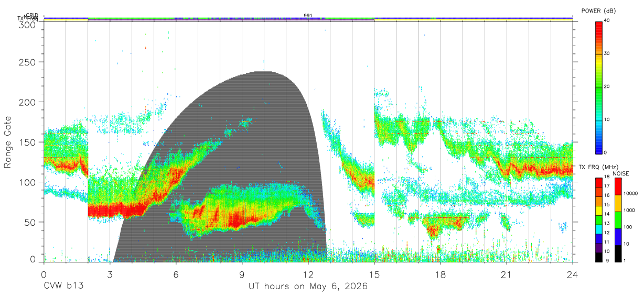Click the "0" hour label on time axis
Viewport: 644px width, 297px height.
44,274
